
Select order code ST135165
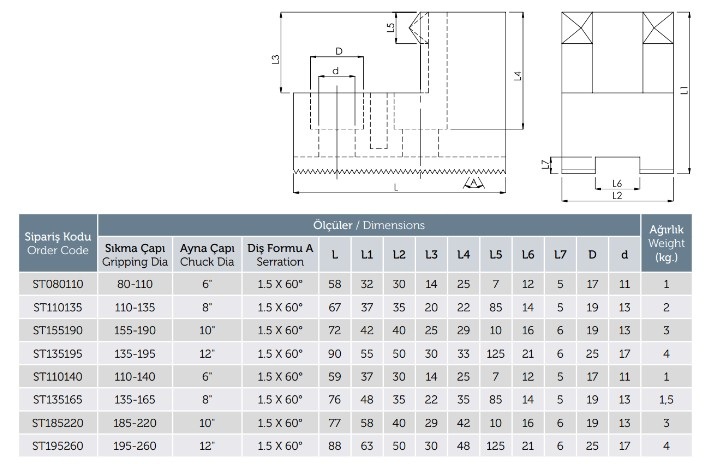pyautogui.click(x=58, y=400)
